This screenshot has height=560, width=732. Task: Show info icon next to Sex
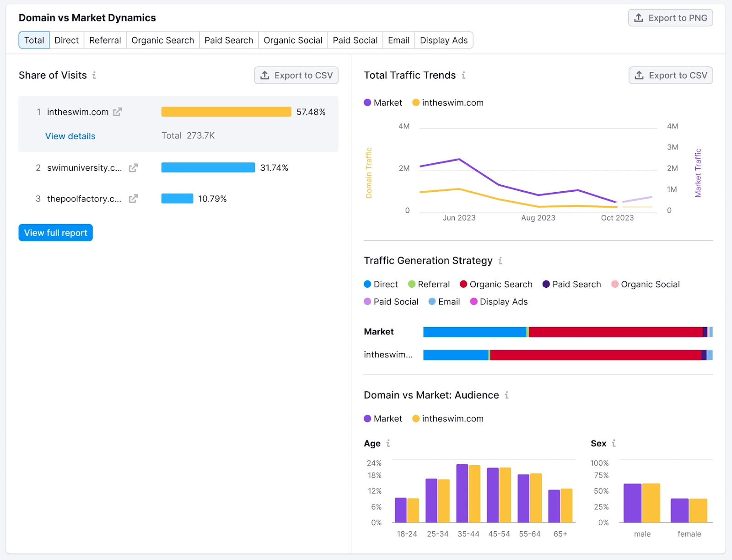tap(614, 443)
